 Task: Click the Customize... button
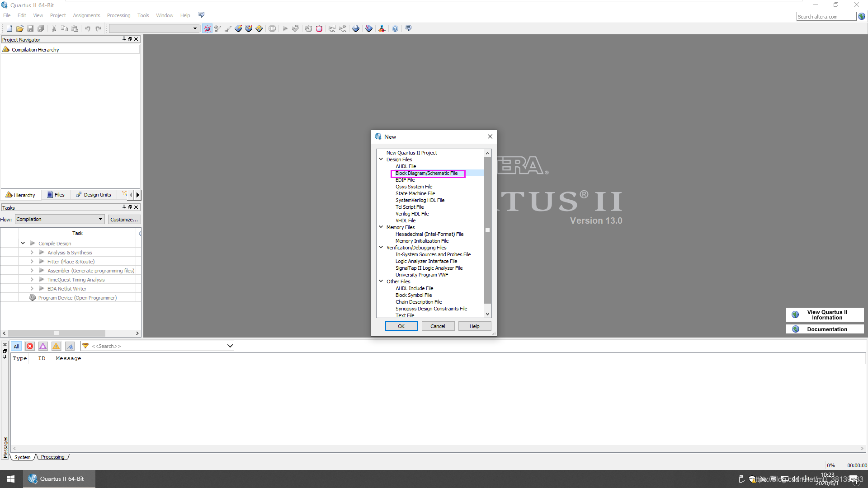[124, 219]
